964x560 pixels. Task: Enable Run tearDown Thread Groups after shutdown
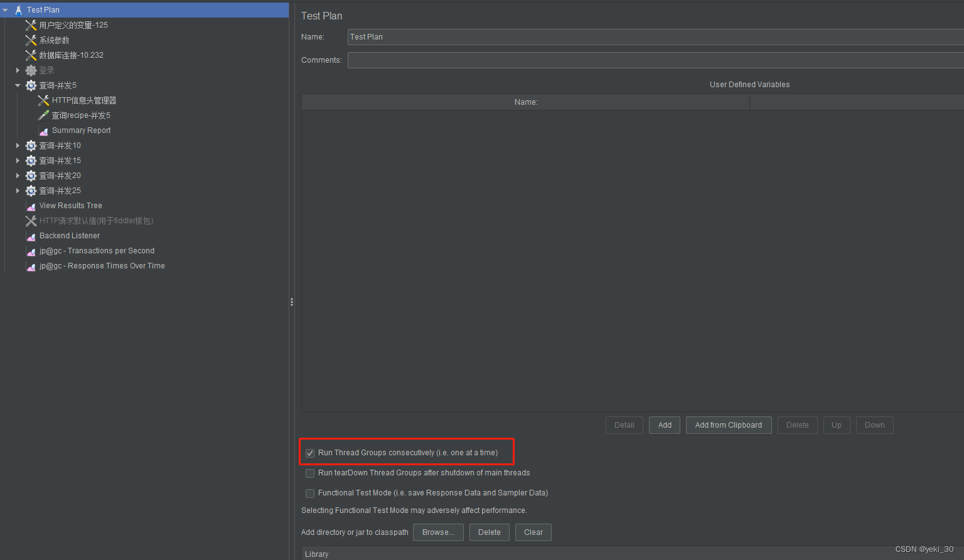tap(310, 473)
